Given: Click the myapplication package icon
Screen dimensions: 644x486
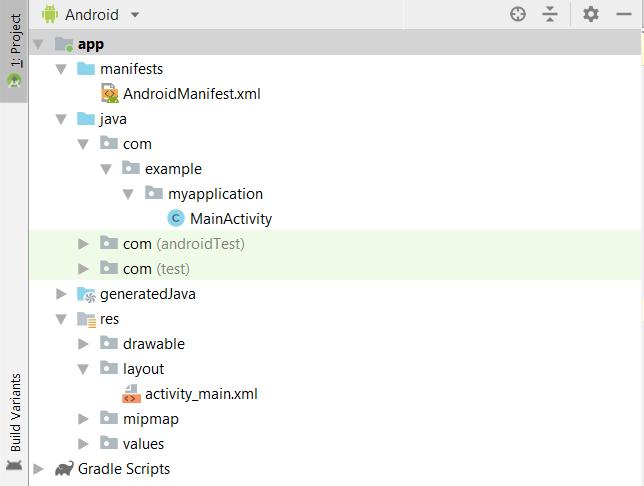Looking at the screenshot, I should point(154,193).
